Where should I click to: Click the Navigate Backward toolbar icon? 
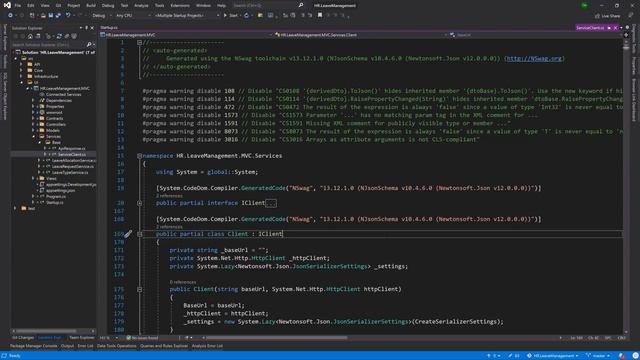point(10,16)
